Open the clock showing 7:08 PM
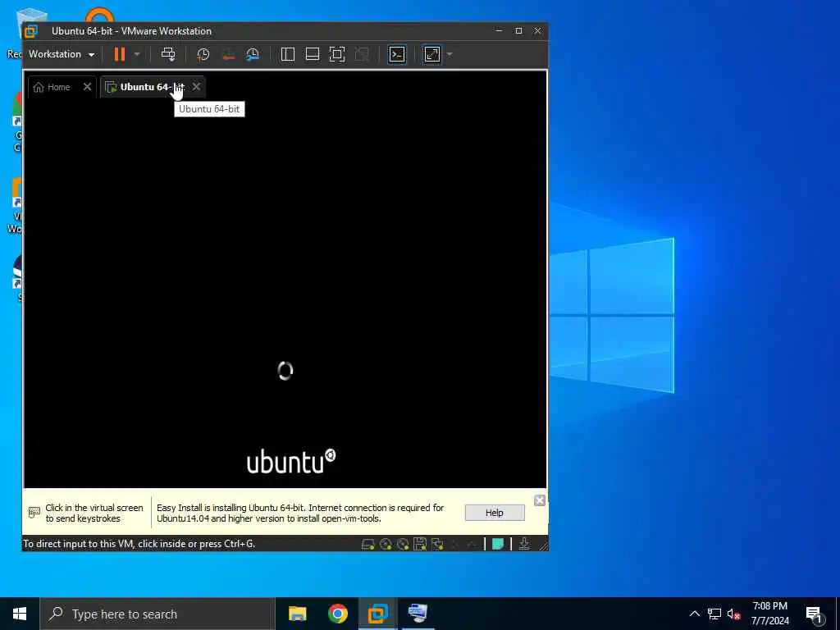 pos(769,614)
